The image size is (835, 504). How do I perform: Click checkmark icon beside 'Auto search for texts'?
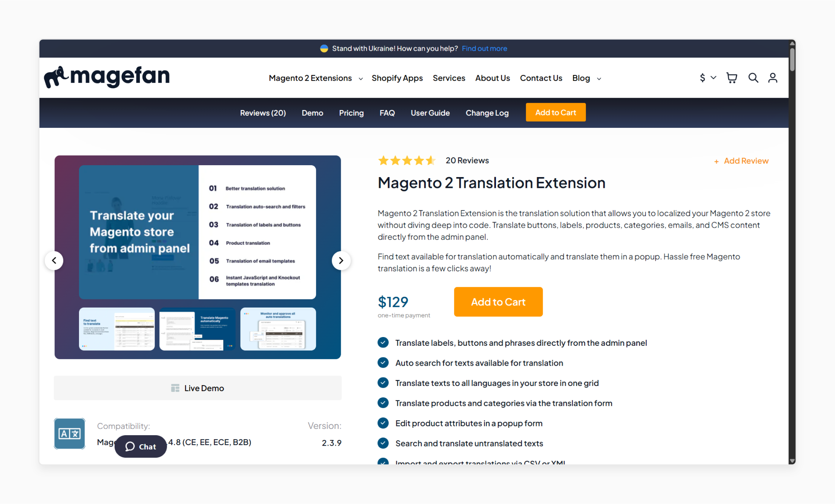tap(383, 363)
